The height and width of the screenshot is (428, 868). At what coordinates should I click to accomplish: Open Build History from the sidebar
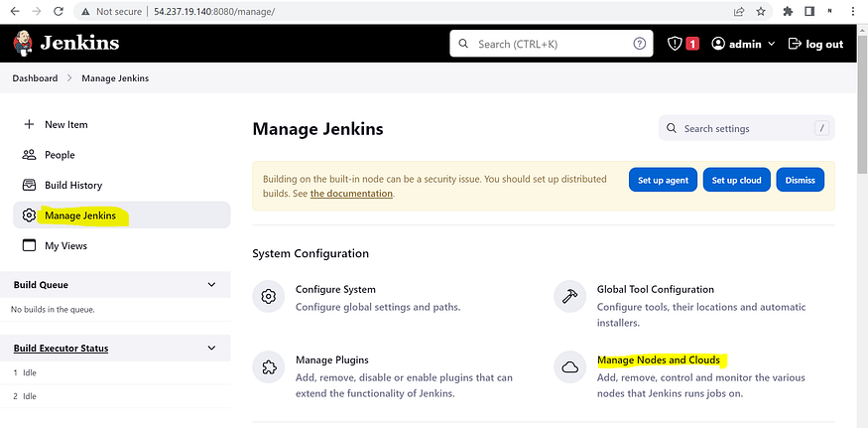[x=121, y=185]
